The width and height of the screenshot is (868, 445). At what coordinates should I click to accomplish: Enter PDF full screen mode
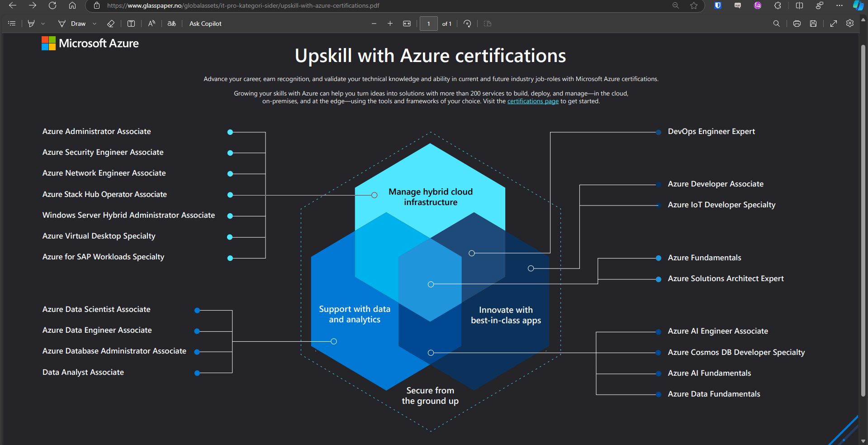[834, 24]
